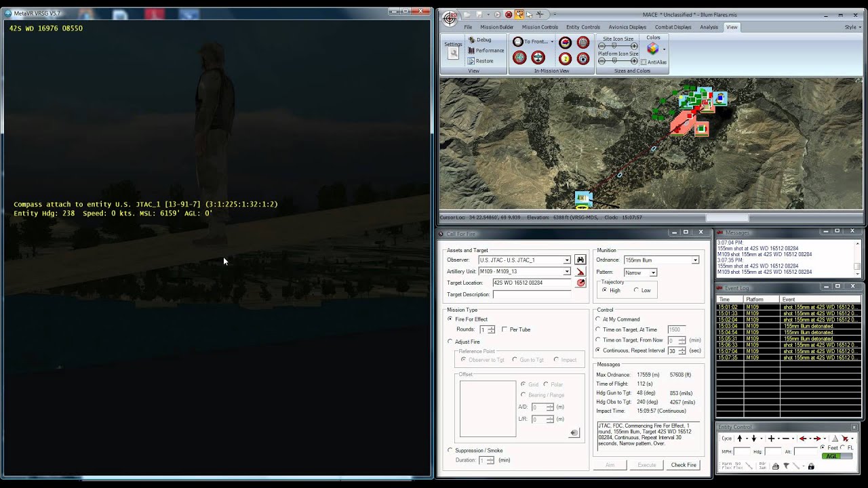
Task: Click the plus icon in Entity Control
Action: point(771,439)
